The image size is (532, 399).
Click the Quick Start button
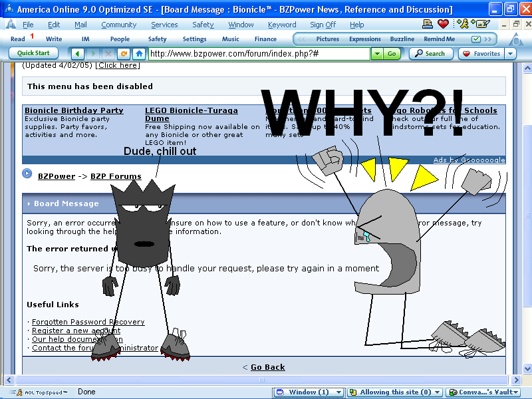[33, 53]
